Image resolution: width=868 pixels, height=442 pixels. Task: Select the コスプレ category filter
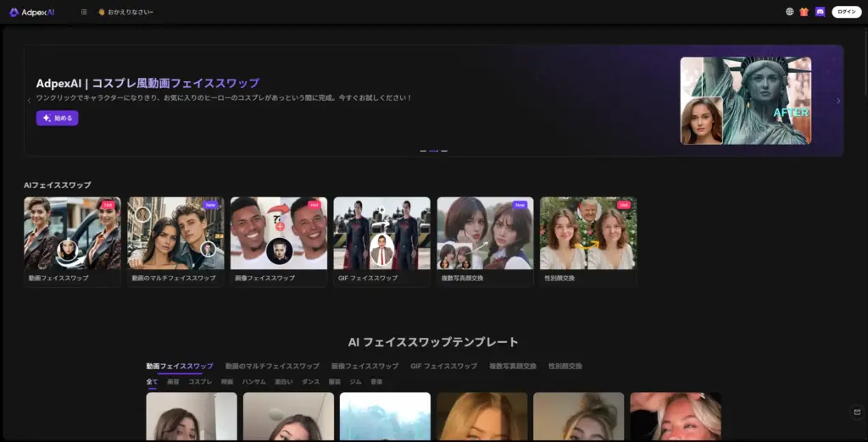point(200,382)
